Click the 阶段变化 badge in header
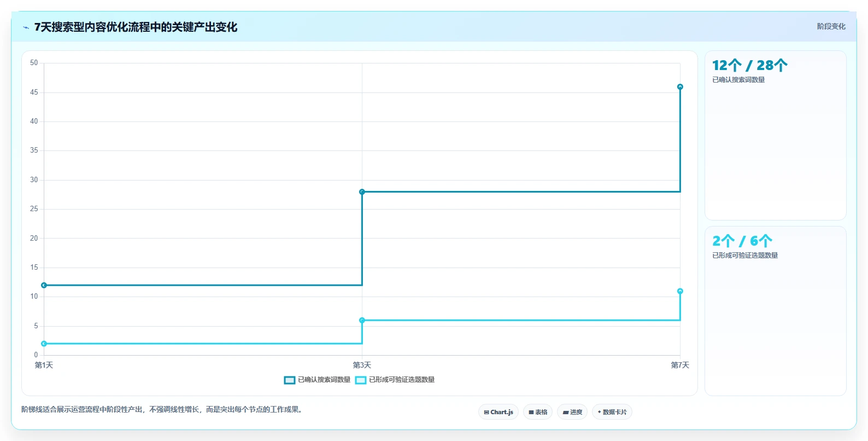Viewport: 868px width, 441px height. coord(831,26)
